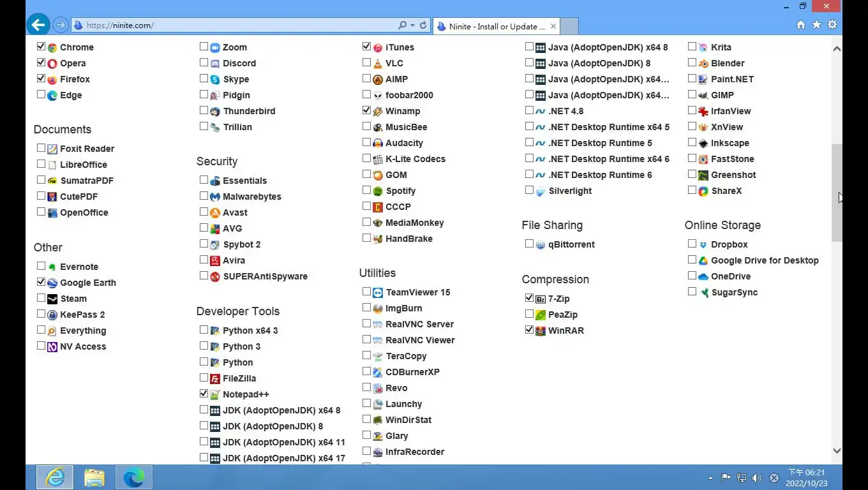Click the 7-Zip icon
Screen dimensions: 868x490
point(541,299)
